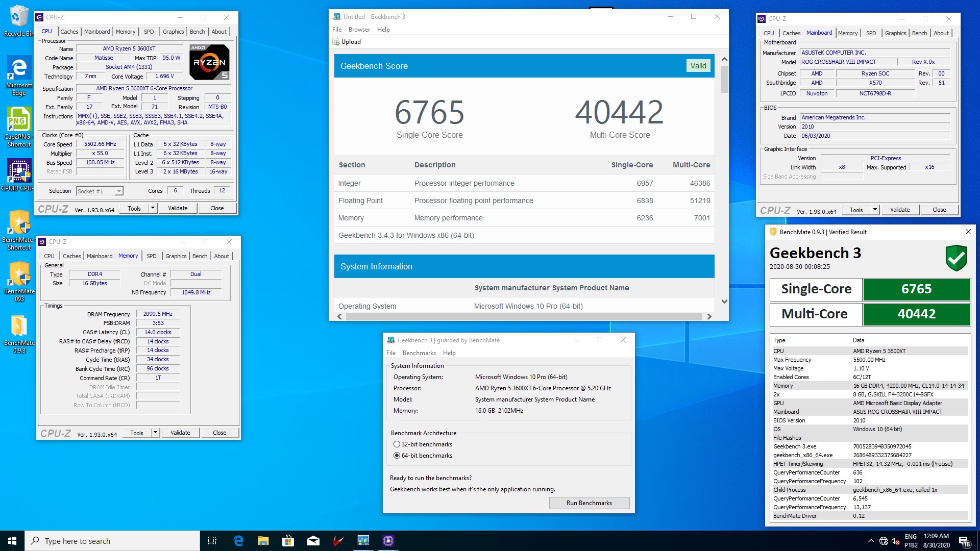Open the BenchMate 0.9.3 desktop icon
The height and width of the screenshot is (551, 980).
pyautogui.click(x=19, y=333)
